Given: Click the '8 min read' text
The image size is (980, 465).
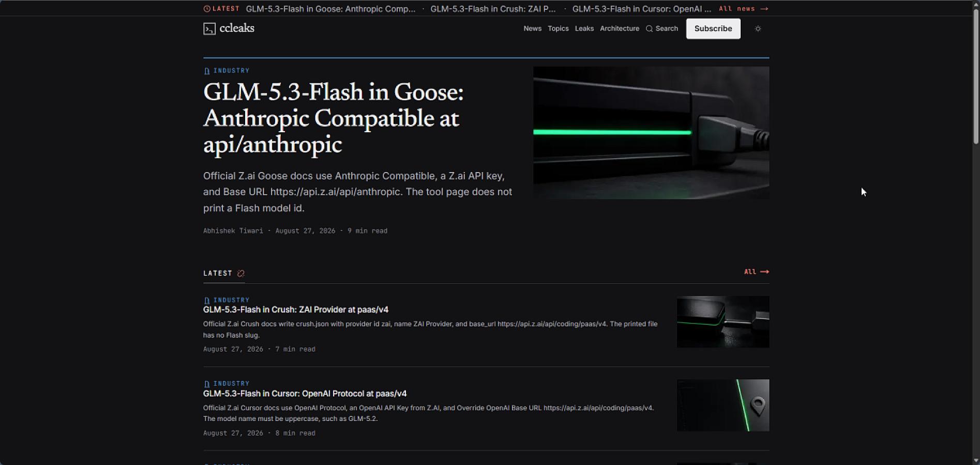Looking at the screenshot, I should pyautogui.click(x=295, y=433).
